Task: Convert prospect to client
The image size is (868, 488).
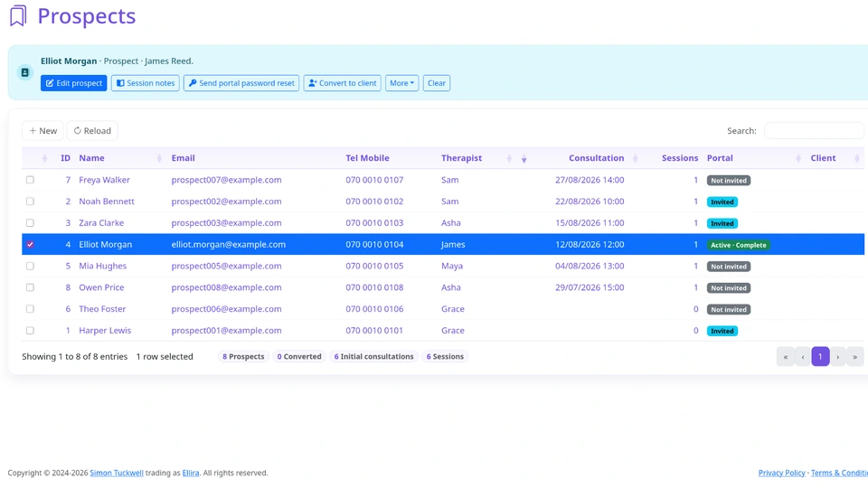Action: point(342,83)
